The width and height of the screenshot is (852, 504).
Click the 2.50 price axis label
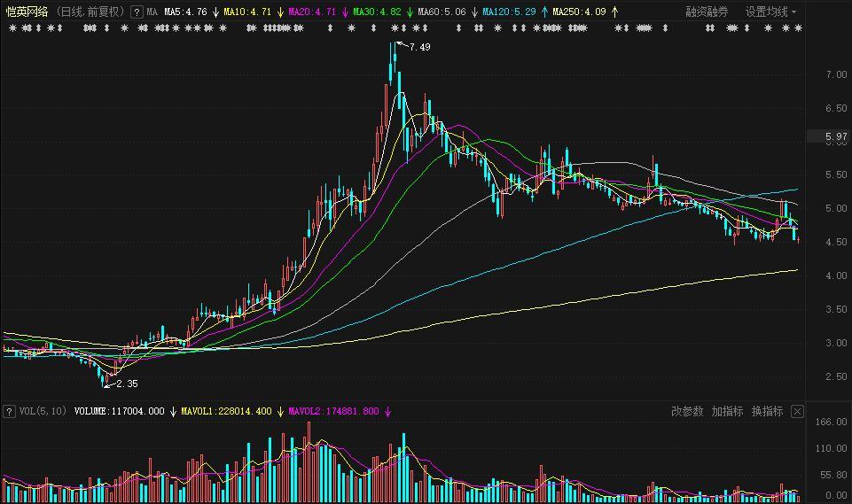pos(836,376)
